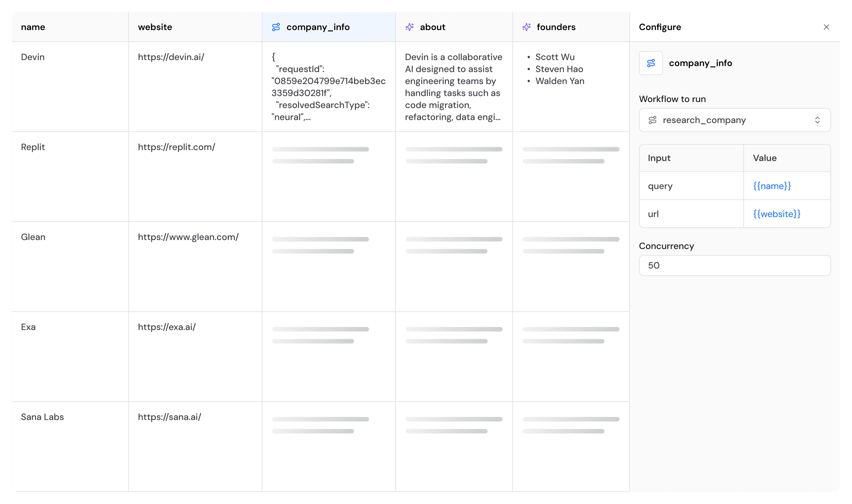Select the name column header
The width and height of the screenshot is (852, 504).
(70, 27)
